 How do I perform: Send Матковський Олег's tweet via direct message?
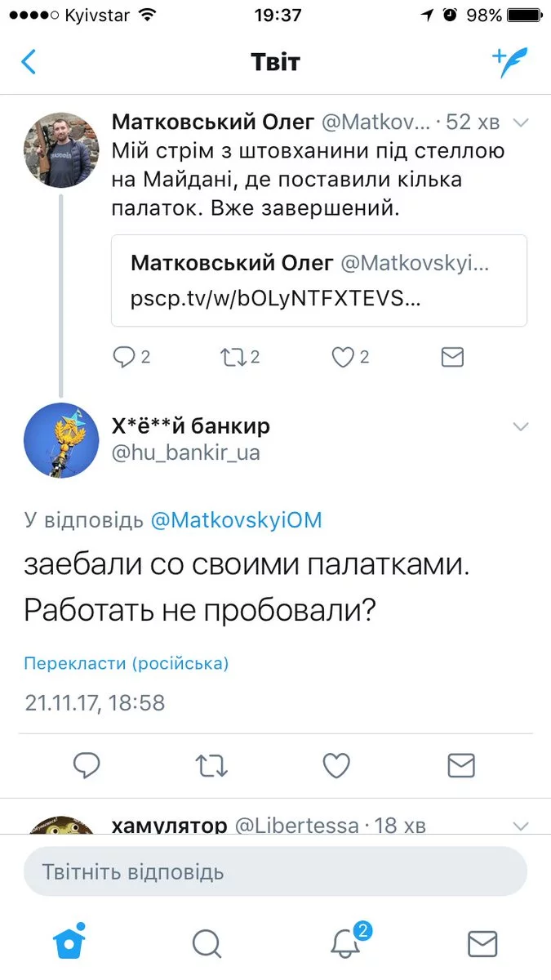pyautogui.click(x=452, y=357)
